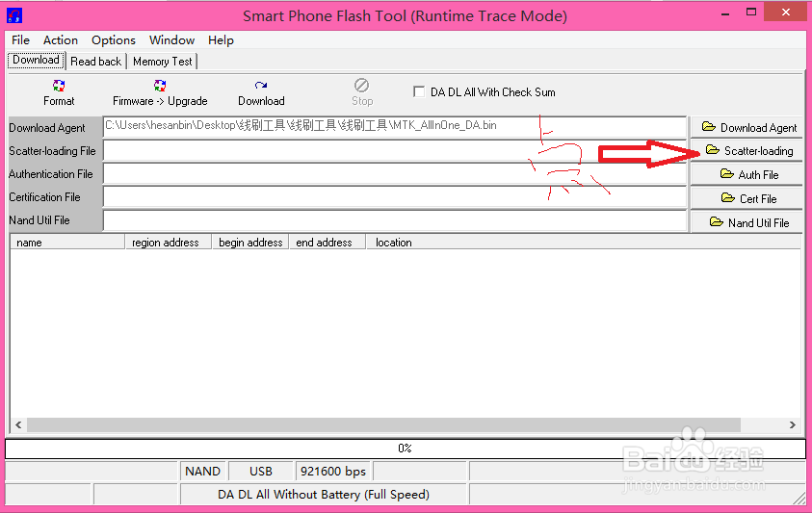
Task: Enable DA DL All With Check Sum
Action: tap(419, 92)
